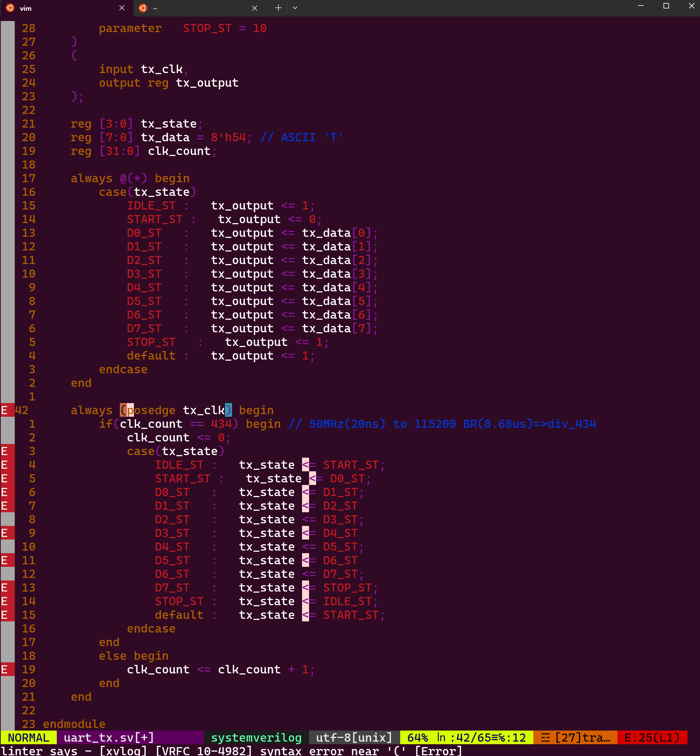
Task: Click the 8'h54 value
Action: point(228,138)
